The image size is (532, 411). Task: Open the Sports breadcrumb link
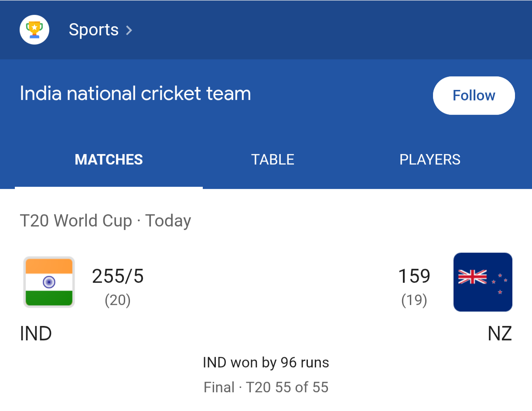pyautogui.click(x=93, y=30)
